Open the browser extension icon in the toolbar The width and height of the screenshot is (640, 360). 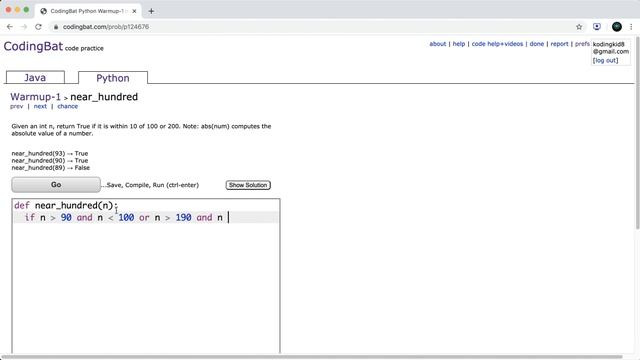click(x=597, y=27)
